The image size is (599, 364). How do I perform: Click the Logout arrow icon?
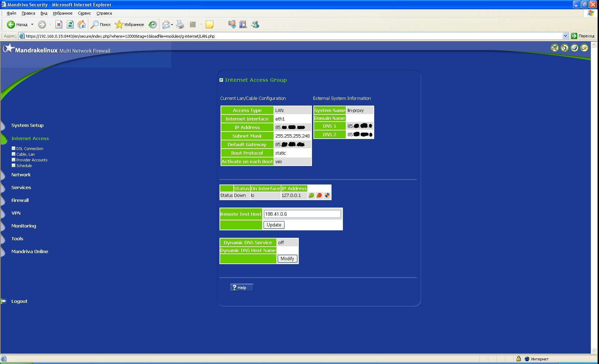[4, 301]
